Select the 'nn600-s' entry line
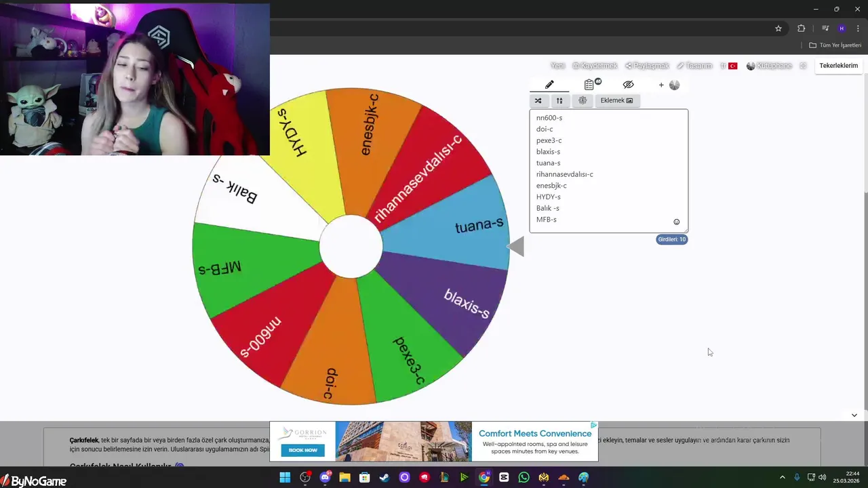868x488 pixels. click(549, 118)
